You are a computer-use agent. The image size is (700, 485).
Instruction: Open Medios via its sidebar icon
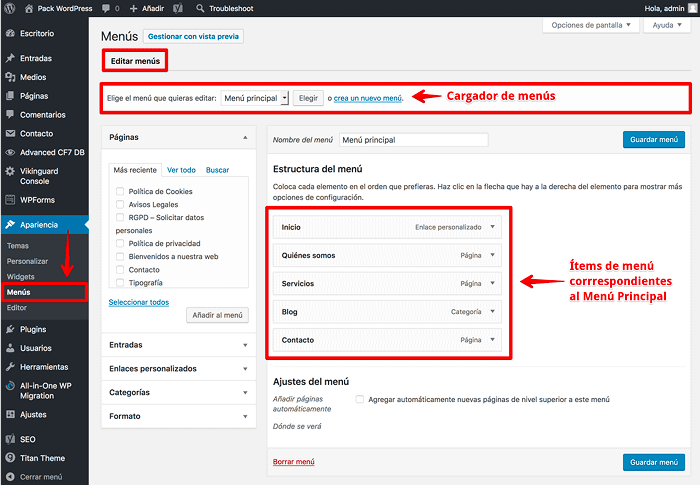pos(10,77)
